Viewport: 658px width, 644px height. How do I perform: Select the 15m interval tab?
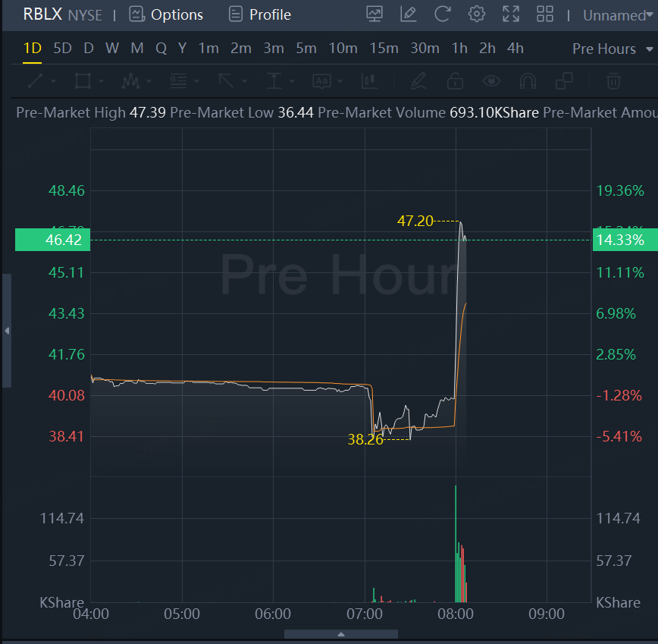[x=384, y=49]
